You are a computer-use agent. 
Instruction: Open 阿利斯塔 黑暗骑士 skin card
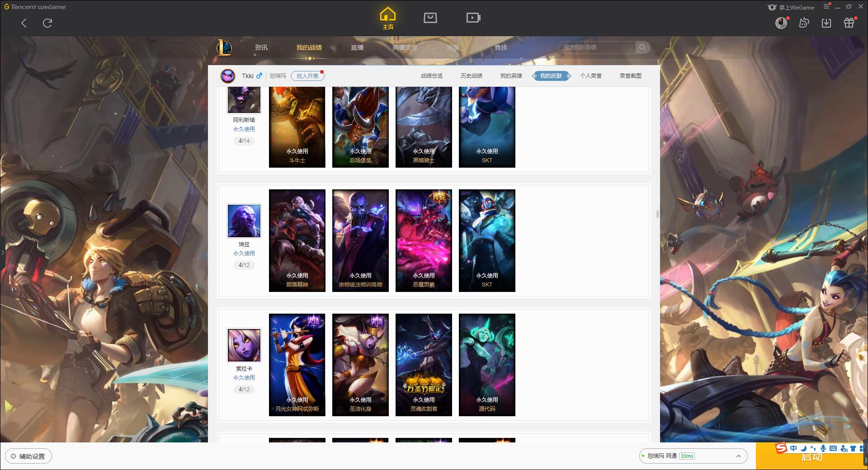point(424,127)
